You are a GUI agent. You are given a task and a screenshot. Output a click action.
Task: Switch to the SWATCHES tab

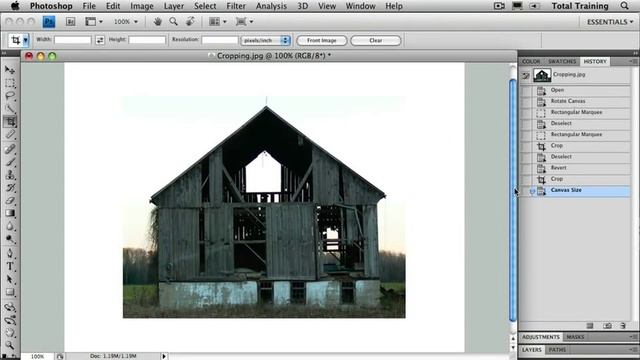click(x=562, y=61)
